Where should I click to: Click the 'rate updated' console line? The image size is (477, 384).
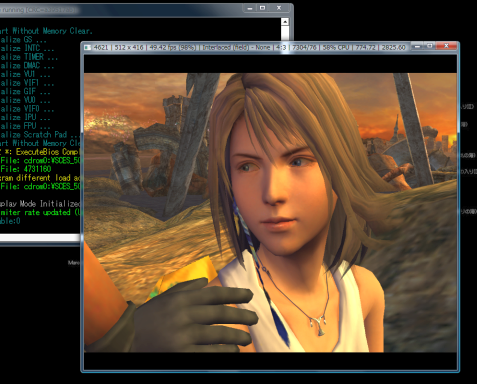tap(40, 212)
